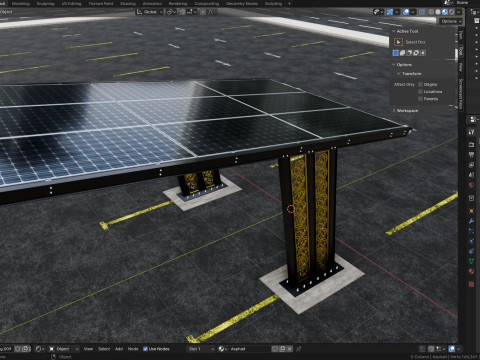Switch sidebar to View tab
Screen dimensions: 480x360
tap(461, 67)
